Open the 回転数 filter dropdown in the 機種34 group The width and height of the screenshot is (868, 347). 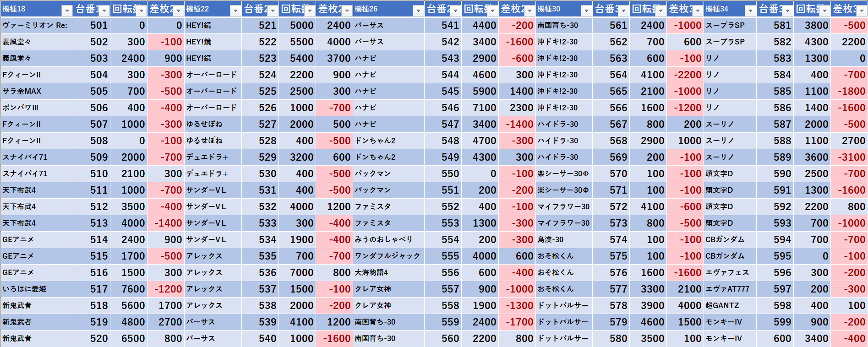[x=825, y=11]
